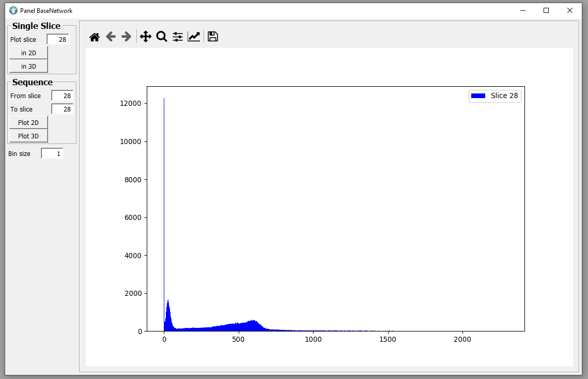Go forward to next plot view

pyautogui.click(x=126, y=37)
